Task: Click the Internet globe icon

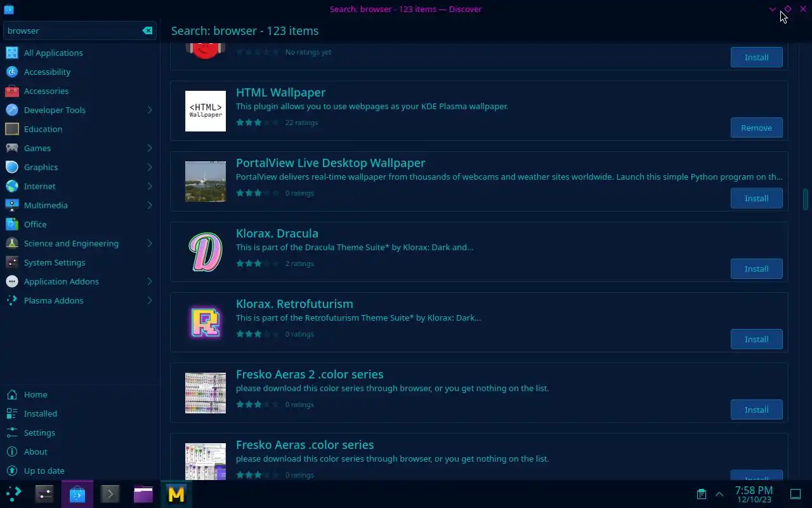Action: coord(12,186)
